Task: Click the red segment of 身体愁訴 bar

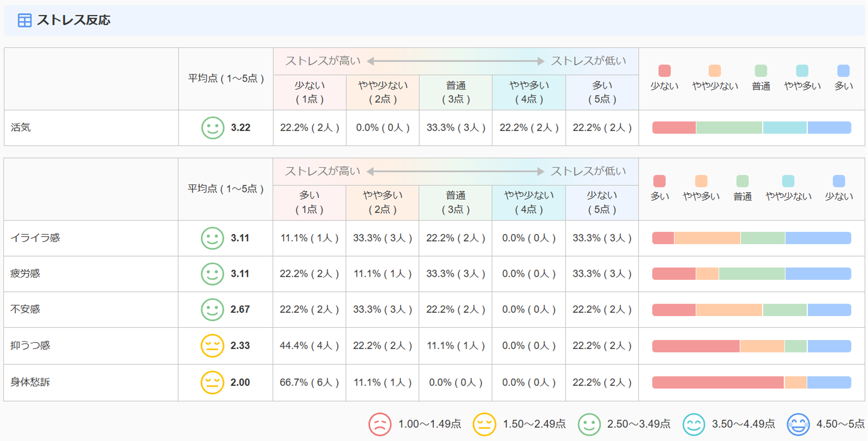Action: pos(718,382)
